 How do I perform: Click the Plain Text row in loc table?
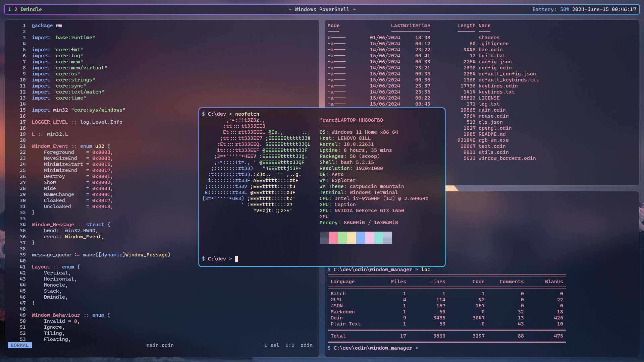446,324
